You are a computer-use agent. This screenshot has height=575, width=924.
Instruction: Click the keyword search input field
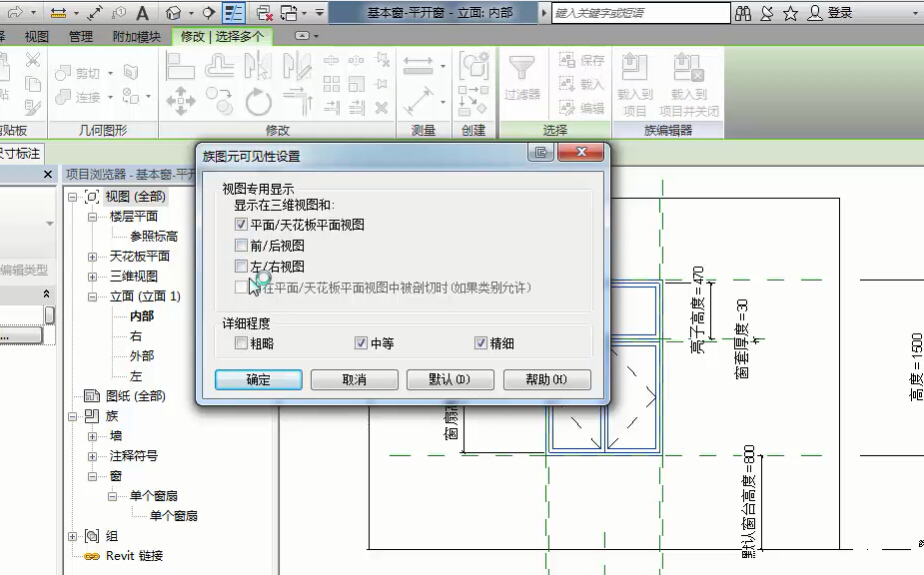click(x=639, y=13)
